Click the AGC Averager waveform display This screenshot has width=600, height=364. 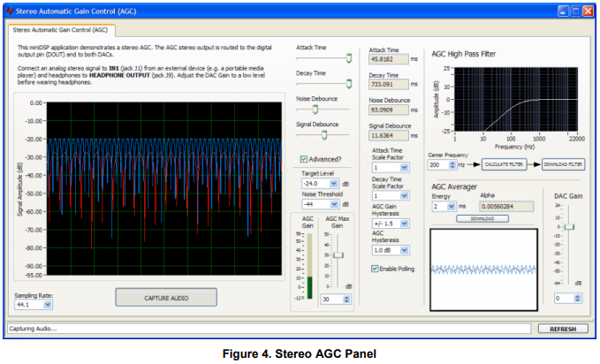pyautogui.click(x=483, y=269)
